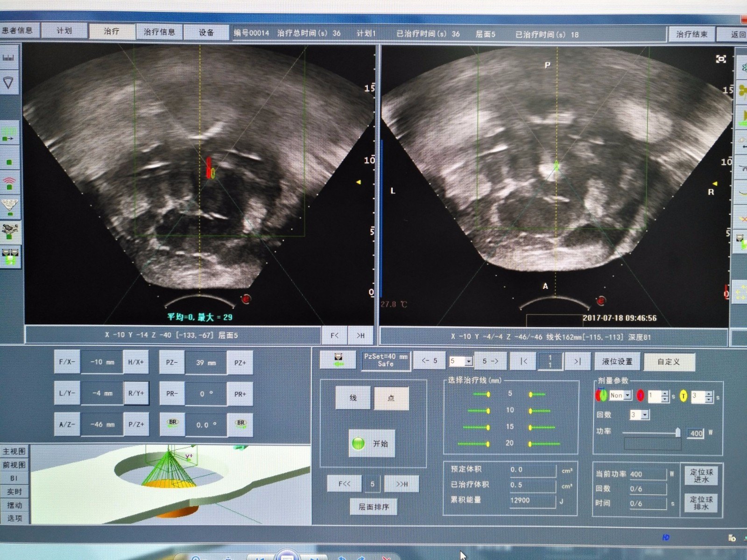Switch to line (线) treatment mode
The height and width of the screenshot is (560, 747).
coord(353,398)
